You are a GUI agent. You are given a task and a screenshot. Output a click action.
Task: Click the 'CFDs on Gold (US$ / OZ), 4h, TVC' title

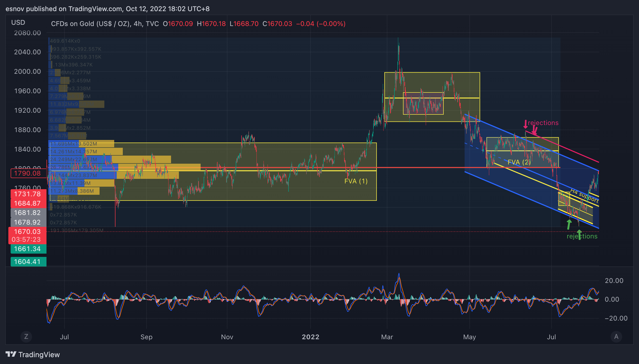point(105,24)
